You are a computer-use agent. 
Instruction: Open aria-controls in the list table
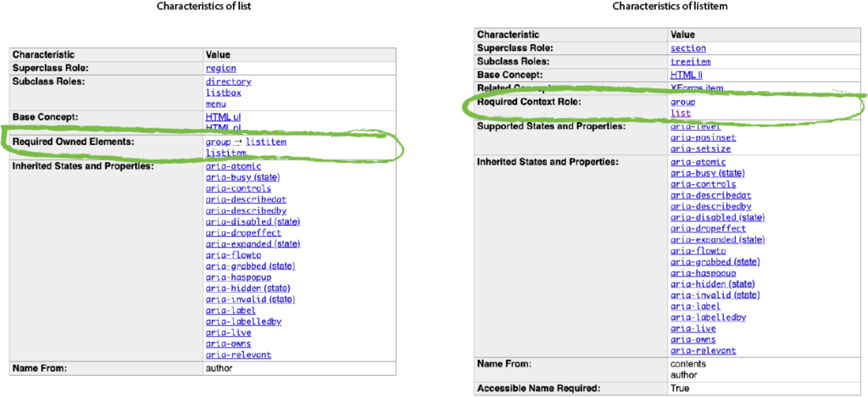click(x=238, y=188)
